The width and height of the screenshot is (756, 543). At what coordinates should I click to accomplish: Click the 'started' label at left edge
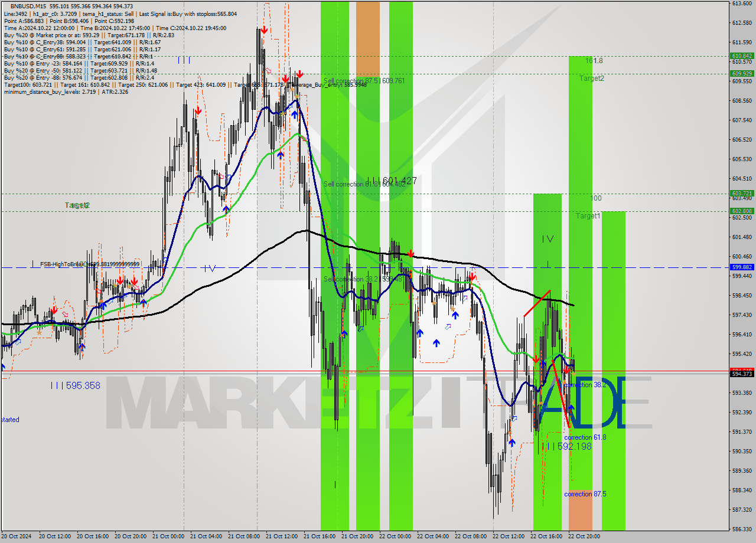click(9, 420)
